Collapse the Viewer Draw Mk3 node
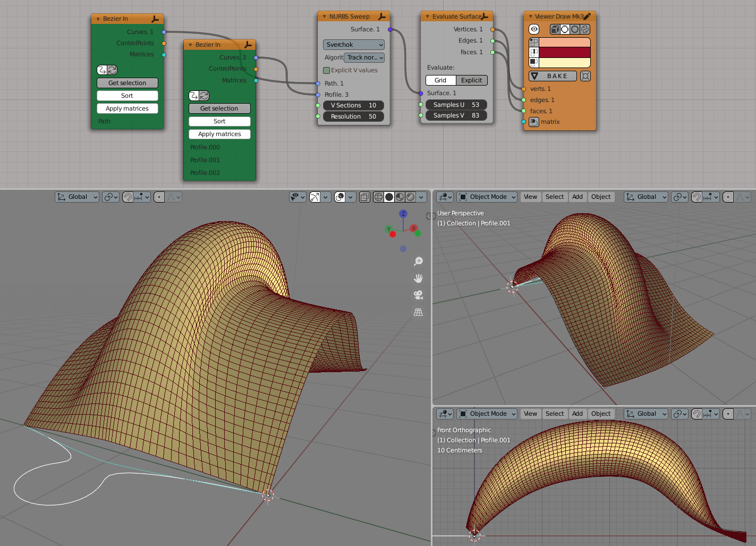Image resolution: width=756 pixels, height=546 pixels. click(530, 16)
